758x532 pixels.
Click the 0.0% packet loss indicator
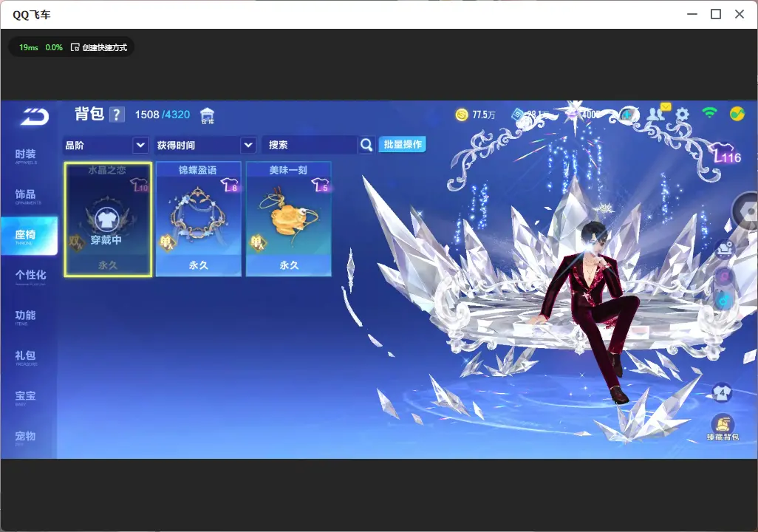coord(54,47)
